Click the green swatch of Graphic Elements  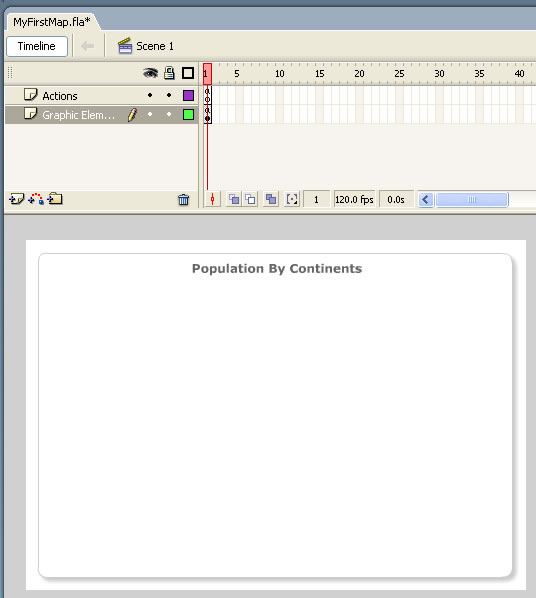[188, 114]
